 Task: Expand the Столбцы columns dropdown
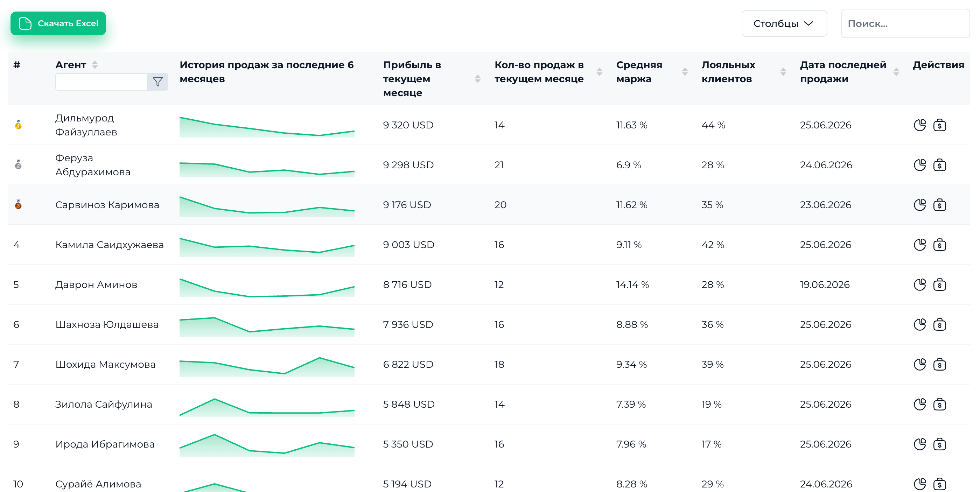784,23
